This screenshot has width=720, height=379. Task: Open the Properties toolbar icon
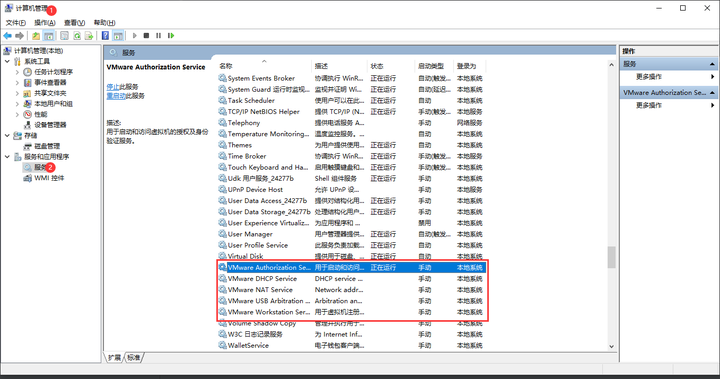tap(64, 35)
